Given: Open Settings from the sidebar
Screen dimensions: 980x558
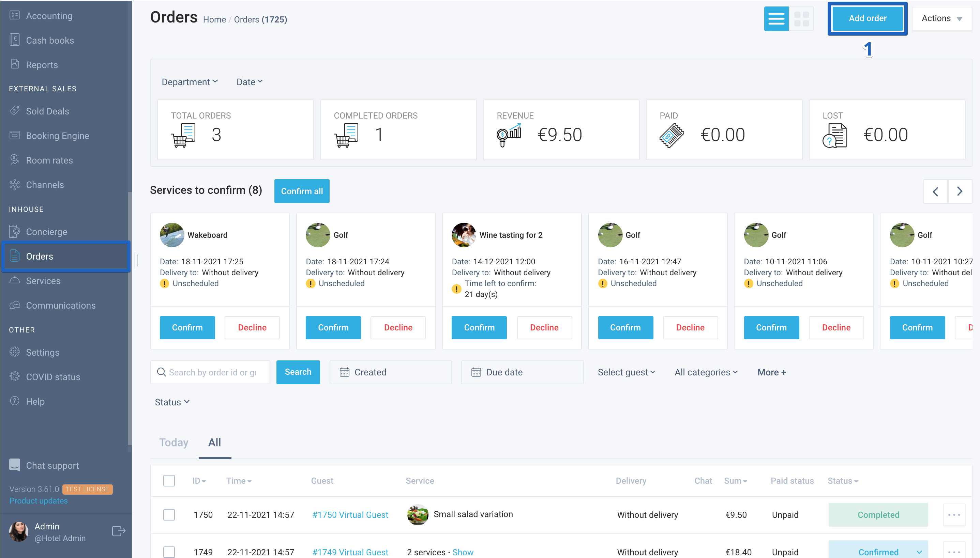Looking at the screenshot, I should point(42,352).
